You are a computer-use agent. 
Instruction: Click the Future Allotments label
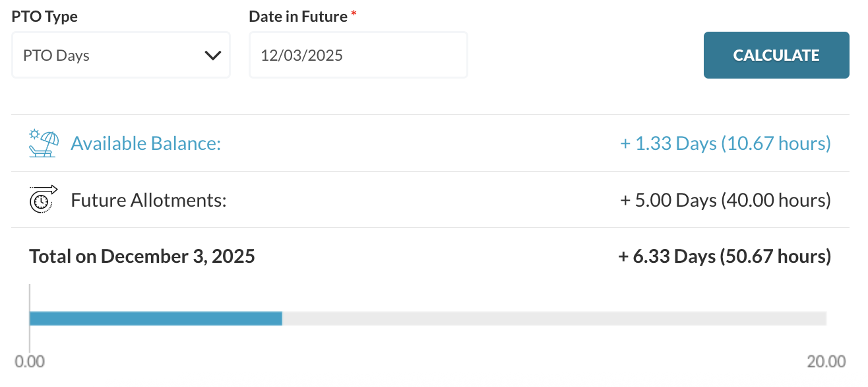click(x=148, y=200)
